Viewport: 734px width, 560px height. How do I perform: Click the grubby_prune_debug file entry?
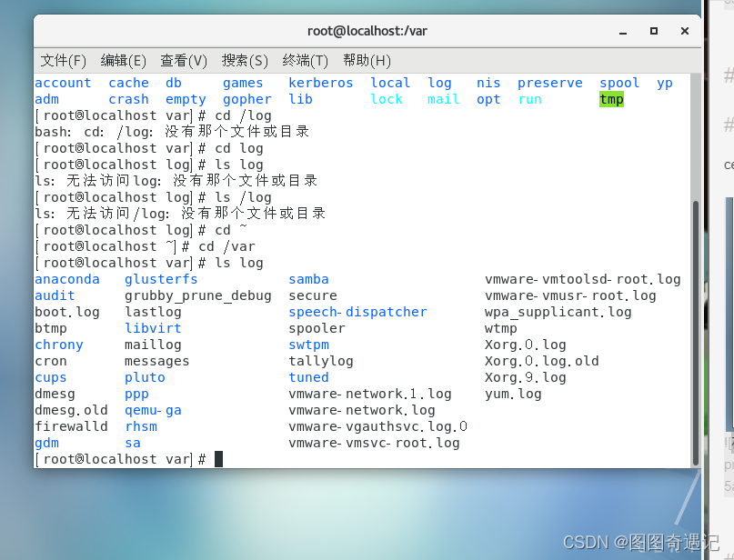pyautogui.click(x=197, y=295)
